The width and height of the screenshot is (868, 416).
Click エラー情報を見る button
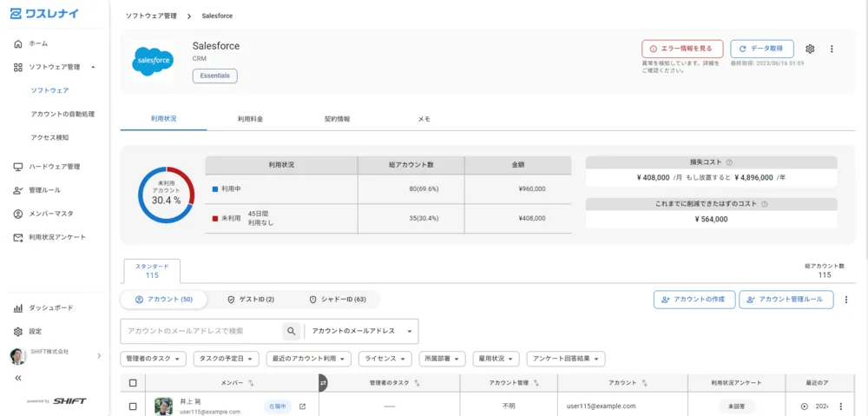682,49
